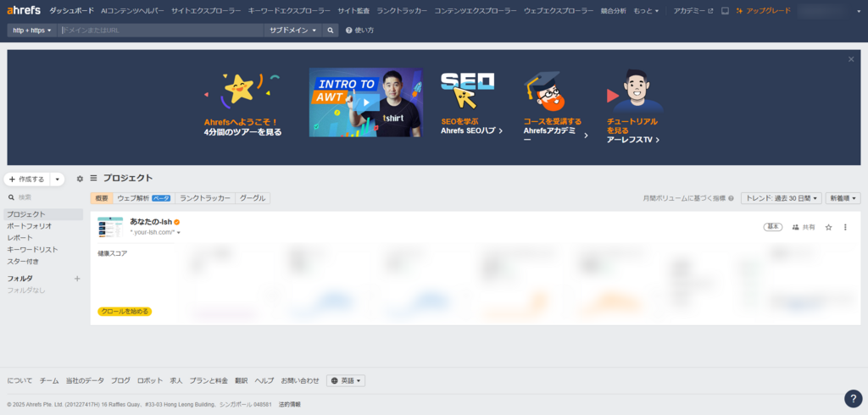Image resolution: width=868 pixels, height=415 pixels.
Task: Open キーワードエクスプローラー
Action: pos(289,10)
